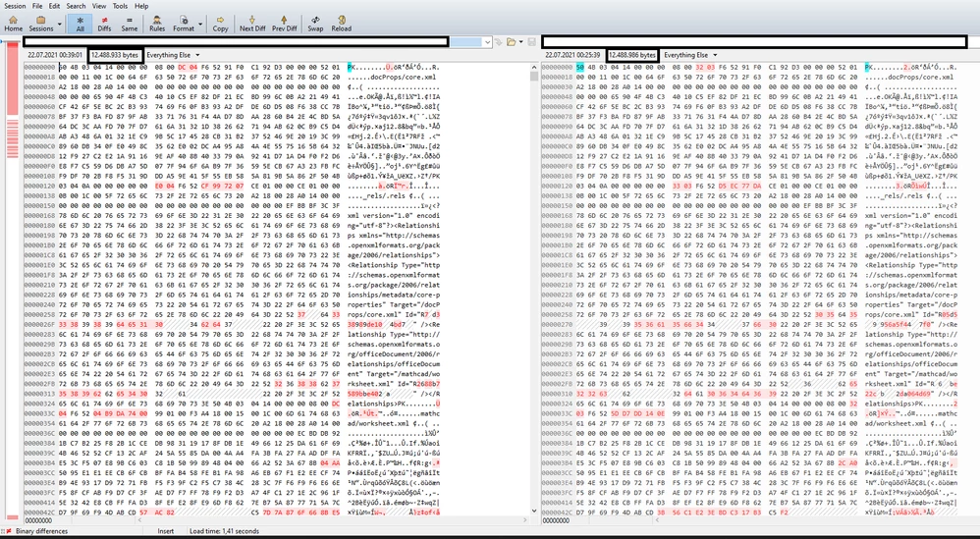Screen dimensions: 980x539
Task: Open the Search menu
Action: click(77, 6)
